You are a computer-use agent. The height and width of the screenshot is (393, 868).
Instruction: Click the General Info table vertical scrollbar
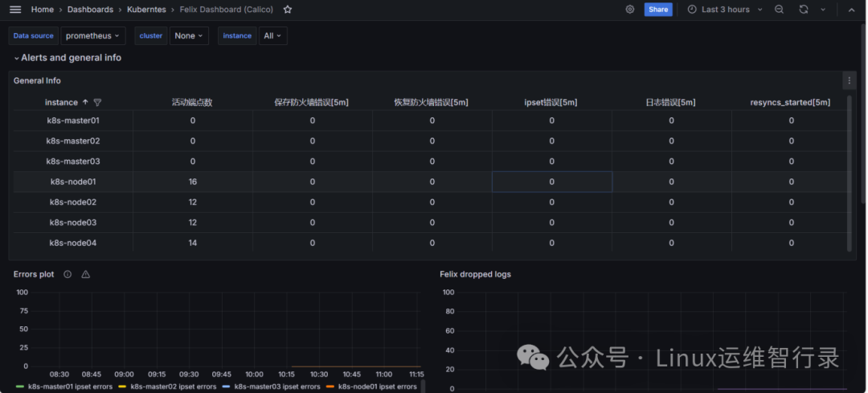[850, 173]
